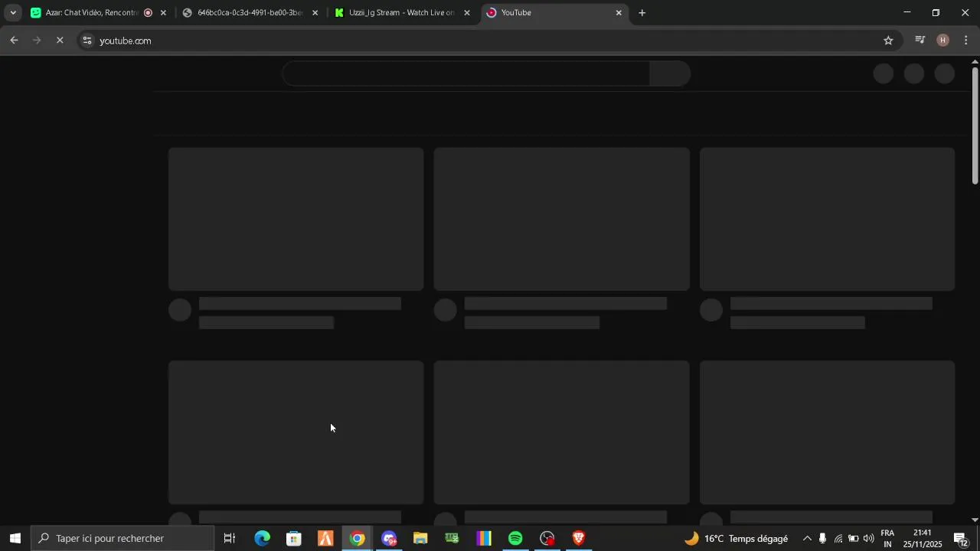Open network settings tray icon

(838, 539)
